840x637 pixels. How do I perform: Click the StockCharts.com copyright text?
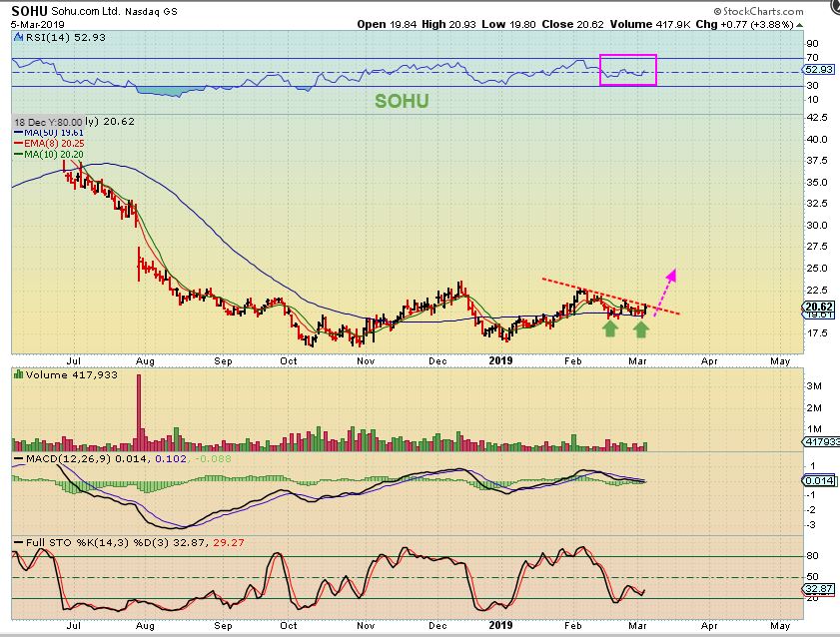(758, 11)
